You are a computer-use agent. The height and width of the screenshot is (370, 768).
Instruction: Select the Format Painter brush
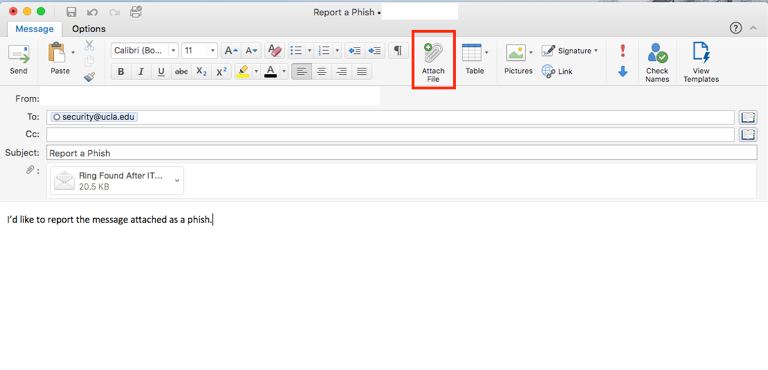(x=89, y=76)
